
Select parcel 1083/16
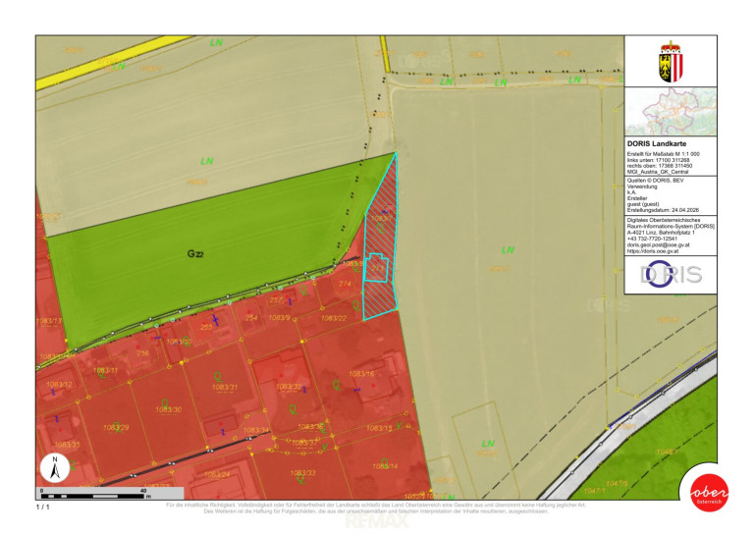click(363, 374)
